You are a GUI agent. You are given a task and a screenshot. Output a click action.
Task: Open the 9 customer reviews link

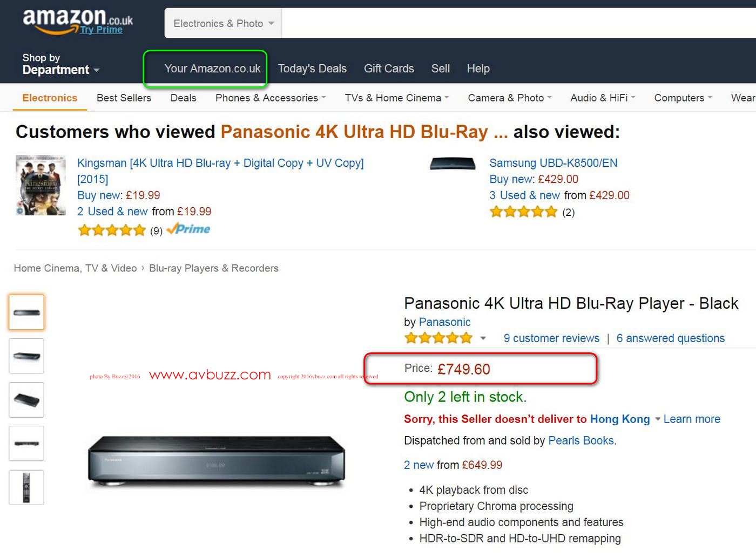pyautogui.click(x=551, y=338)
